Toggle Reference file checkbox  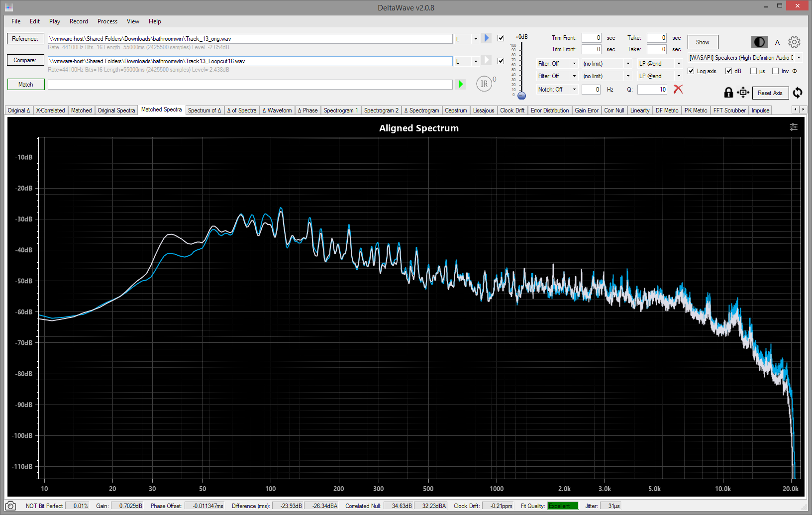[x=501, y=38]
